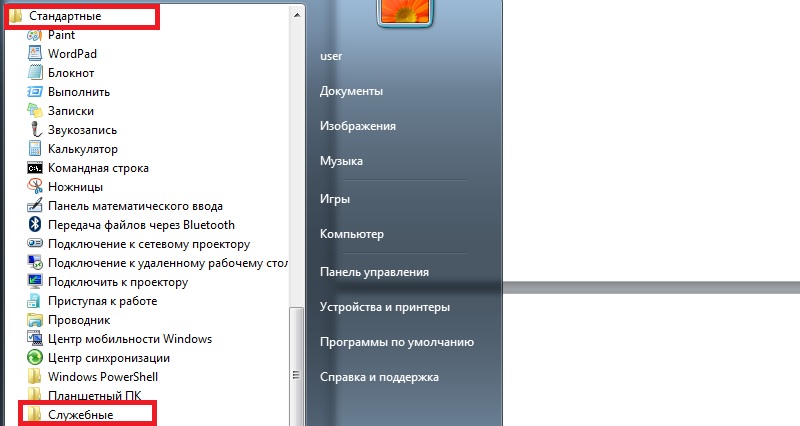Viewport: 800px width, 426px height.
Task: Open Ножницы snipping tool icon
Action: [35, 187]
